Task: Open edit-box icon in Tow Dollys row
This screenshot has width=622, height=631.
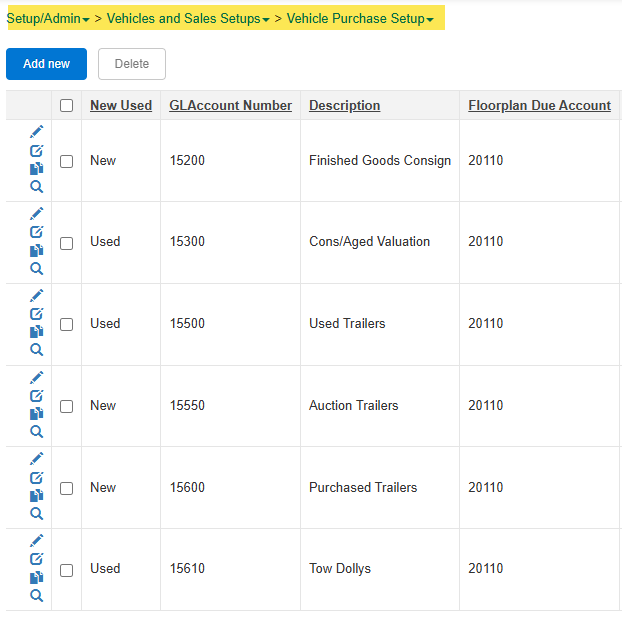Action: [x=37, y=559]
